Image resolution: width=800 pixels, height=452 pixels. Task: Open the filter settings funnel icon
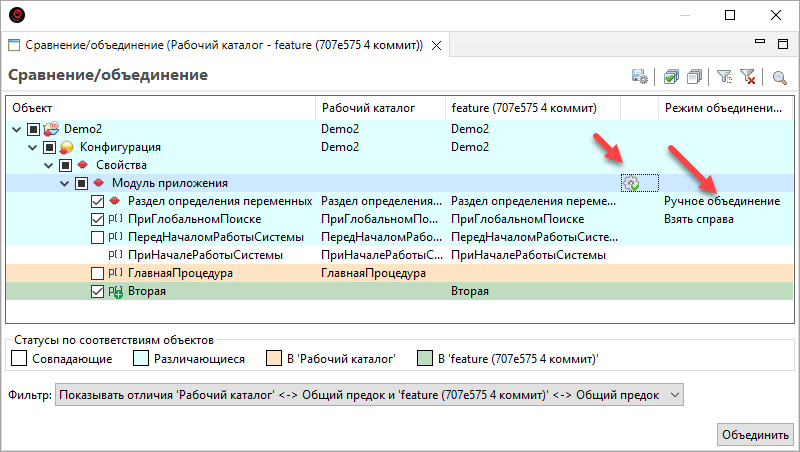(725, 76)
